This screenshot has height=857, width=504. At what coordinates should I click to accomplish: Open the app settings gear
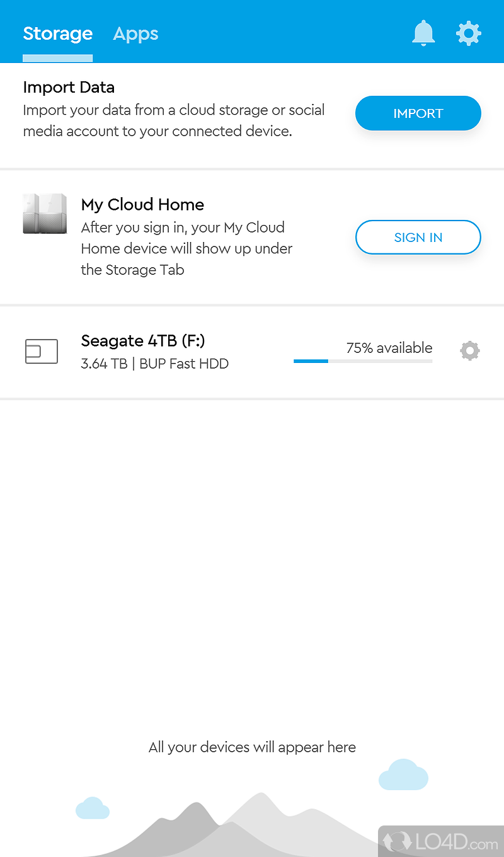(469, 33)
